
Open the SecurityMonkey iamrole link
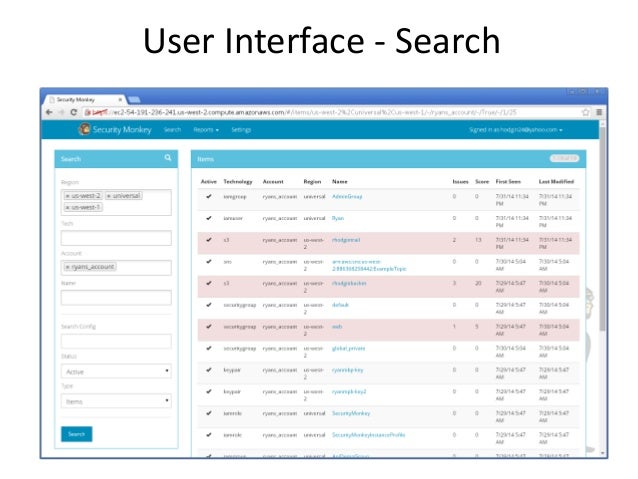[x=351, y=413]
